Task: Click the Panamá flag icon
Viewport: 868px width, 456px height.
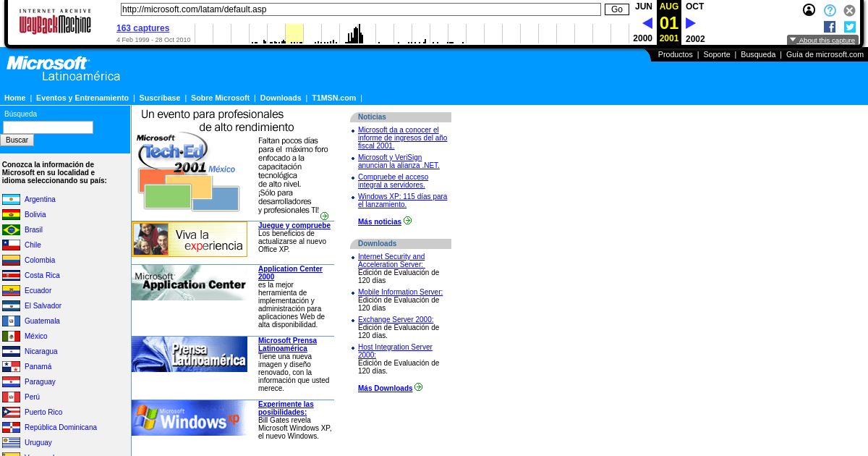Action: click(x=11, y=366)
